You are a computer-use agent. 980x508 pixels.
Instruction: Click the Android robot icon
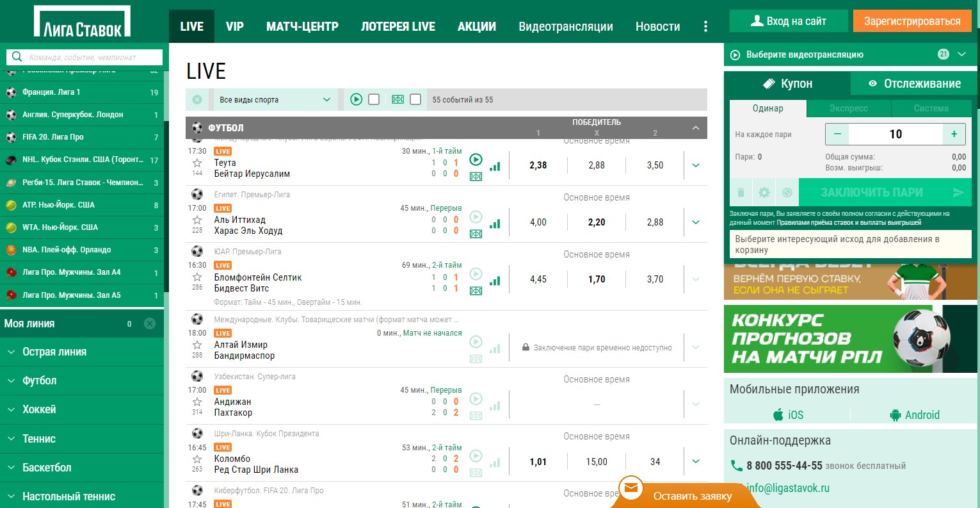click(896, 415)
